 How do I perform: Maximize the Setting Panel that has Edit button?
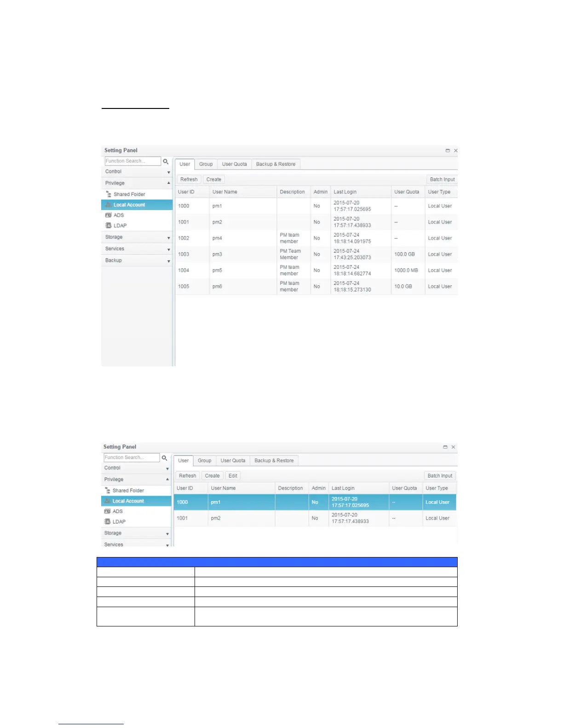(445, 447)
